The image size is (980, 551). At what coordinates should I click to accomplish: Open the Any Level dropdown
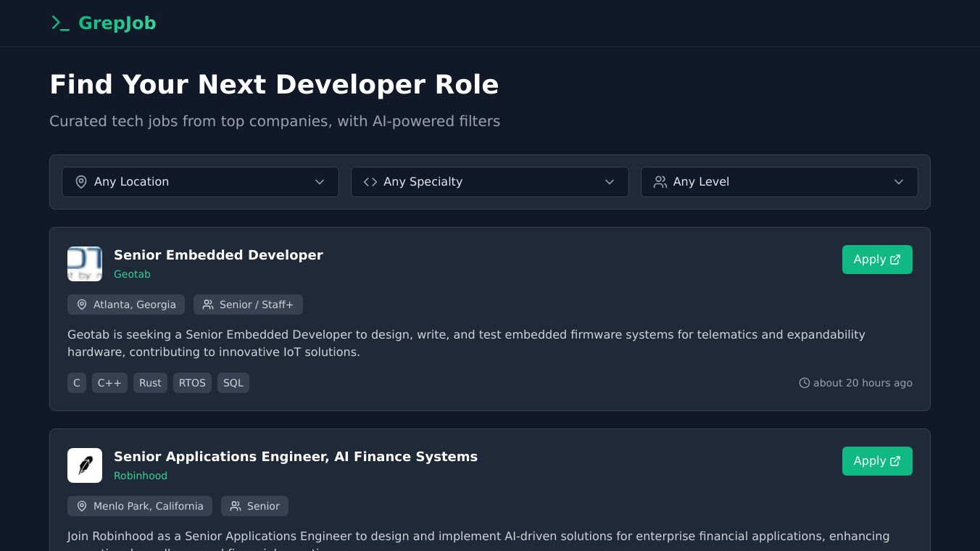coord(779,182)
